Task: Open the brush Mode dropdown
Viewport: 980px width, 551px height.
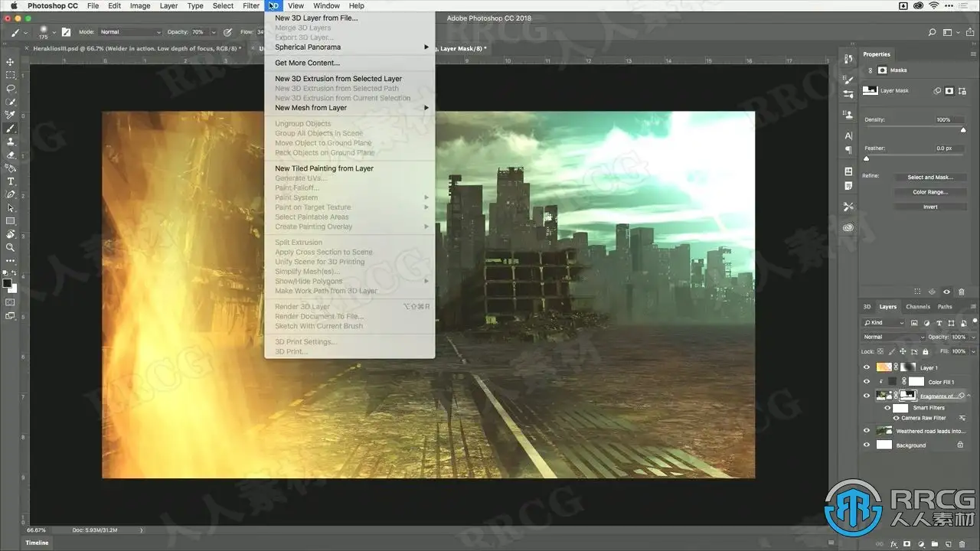Action: (130, 32)
